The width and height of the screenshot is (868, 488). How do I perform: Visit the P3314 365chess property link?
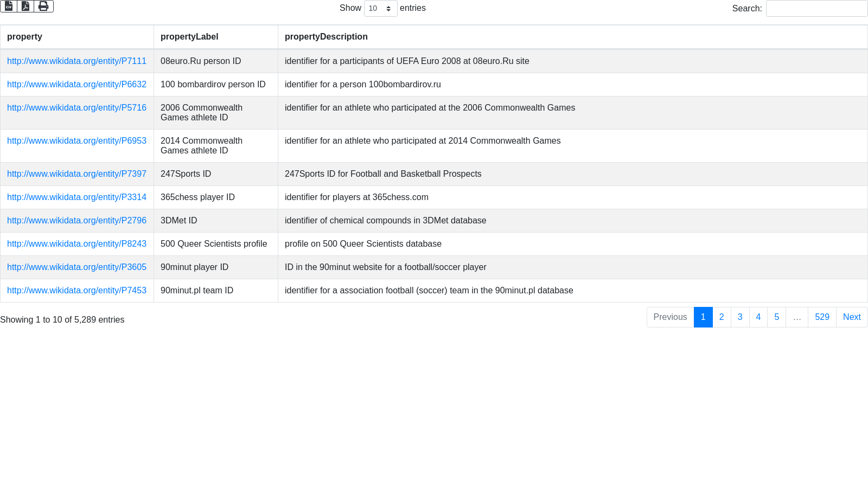[x=76, y=197]
